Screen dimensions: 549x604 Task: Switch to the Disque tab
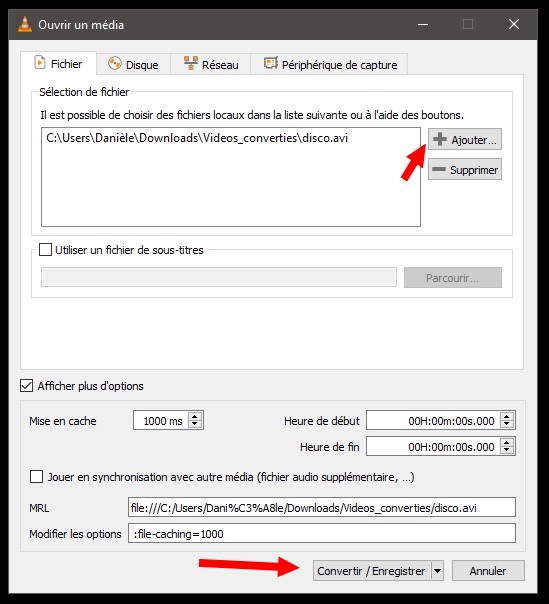click(x=133, y=64)
